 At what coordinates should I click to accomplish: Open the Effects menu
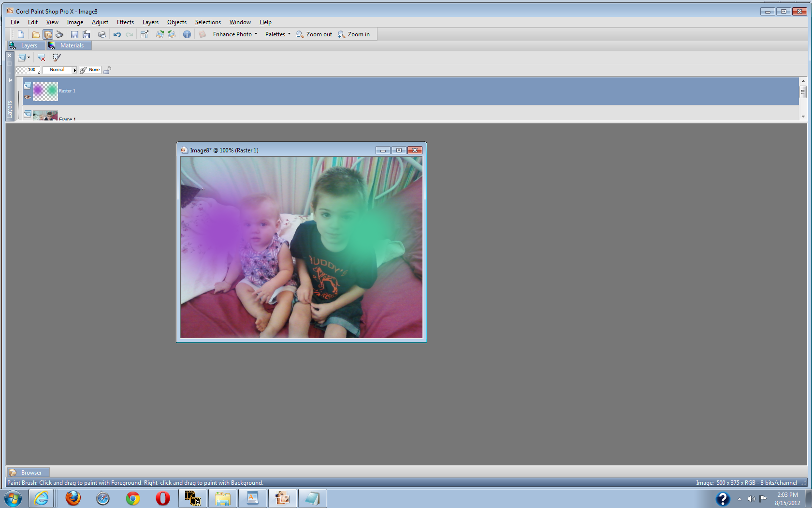pyautogui.click(x=125, y=22)
